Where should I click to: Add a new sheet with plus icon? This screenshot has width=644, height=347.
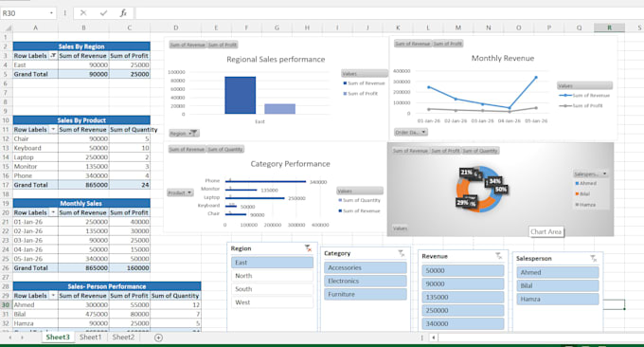158,338
